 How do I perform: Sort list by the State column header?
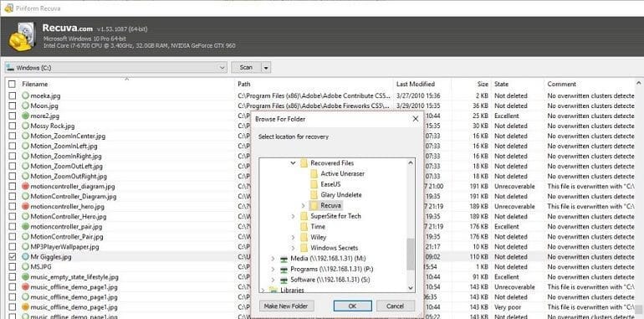(x=501, y=84)
